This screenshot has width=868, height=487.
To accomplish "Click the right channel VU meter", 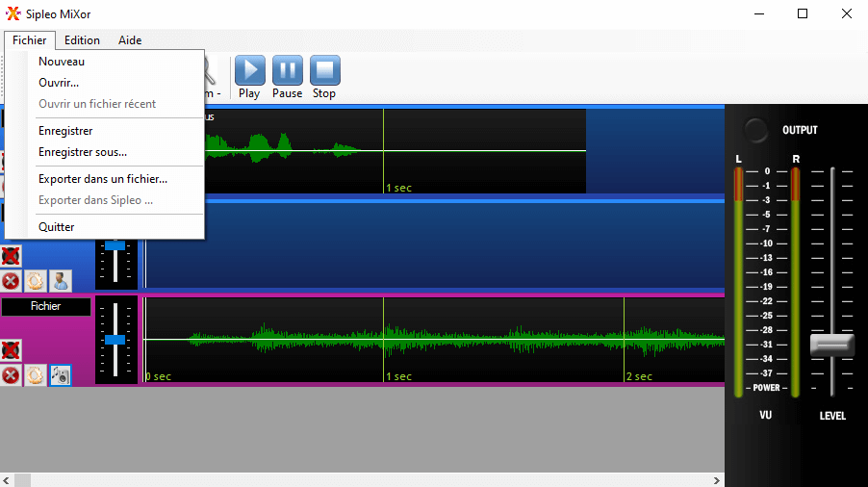I will [796, 282].
